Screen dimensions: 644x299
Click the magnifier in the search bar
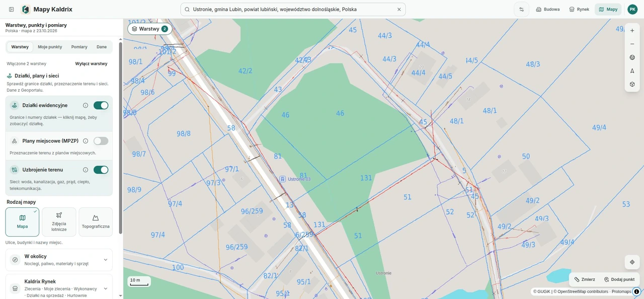pos(187,9)
